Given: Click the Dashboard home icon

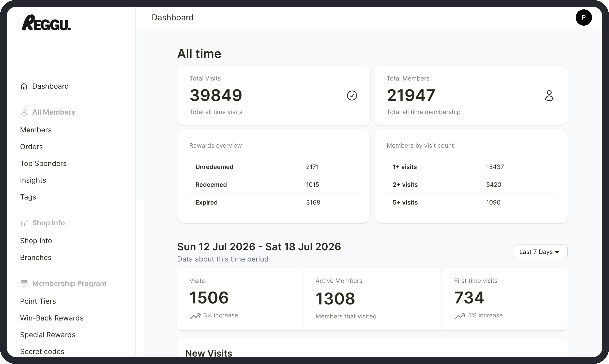Looking at the screenshot, I should pos(24,86).
